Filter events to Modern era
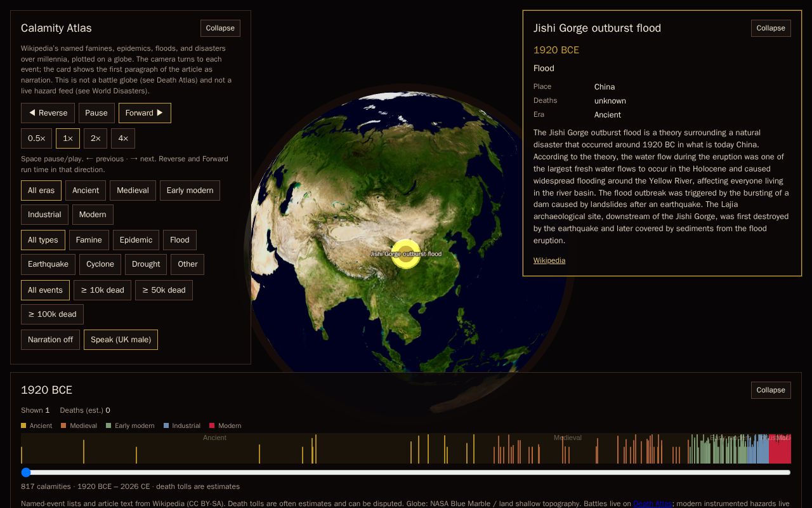This screenshot has width=812, height=508. tap(93, 215)
